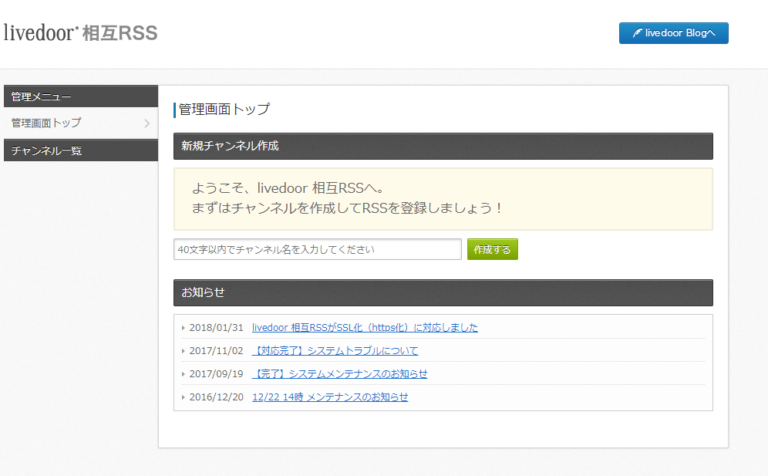Open the 12/22 14時 メンテナンス notice link

[x=330, y=397]
